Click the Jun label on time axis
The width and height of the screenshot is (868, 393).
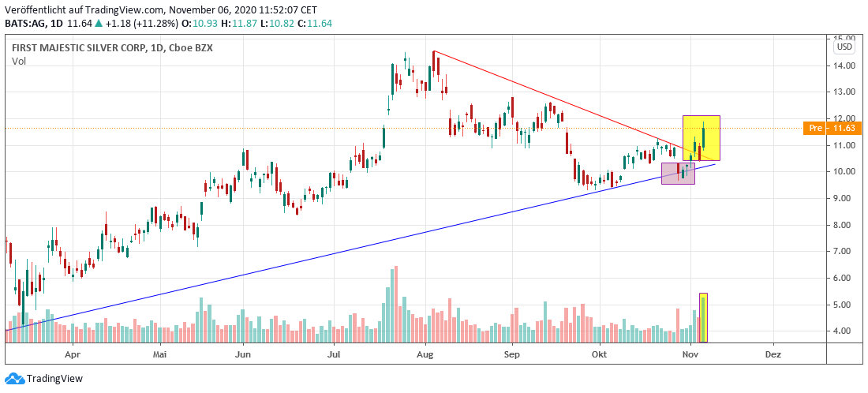[244, 354]
